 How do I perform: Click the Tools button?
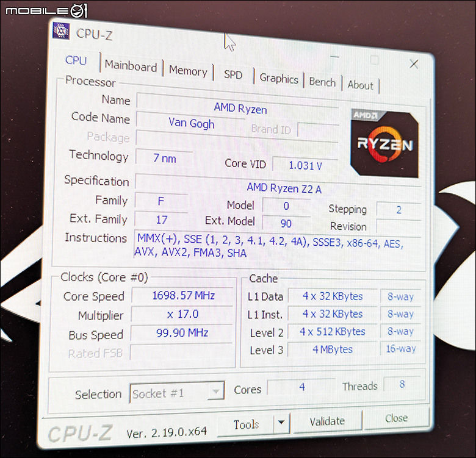click(x=246, y=424)
